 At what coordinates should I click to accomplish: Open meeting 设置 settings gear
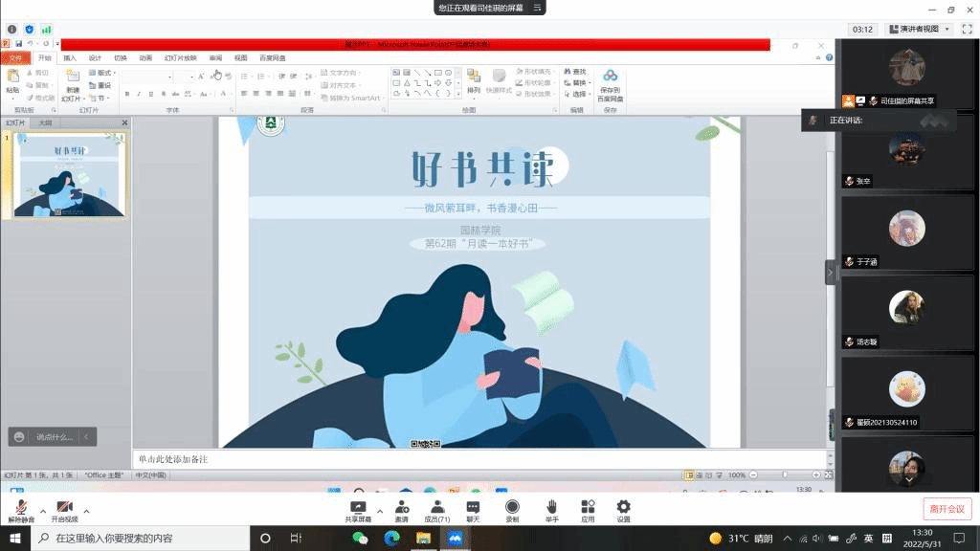coord(623,508)
